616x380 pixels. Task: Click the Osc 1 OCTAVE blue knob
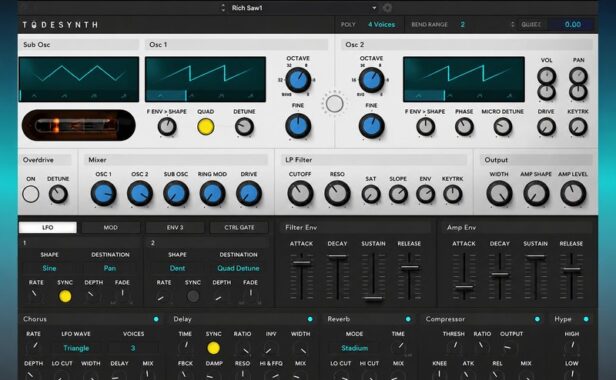[x=298, y=80]
